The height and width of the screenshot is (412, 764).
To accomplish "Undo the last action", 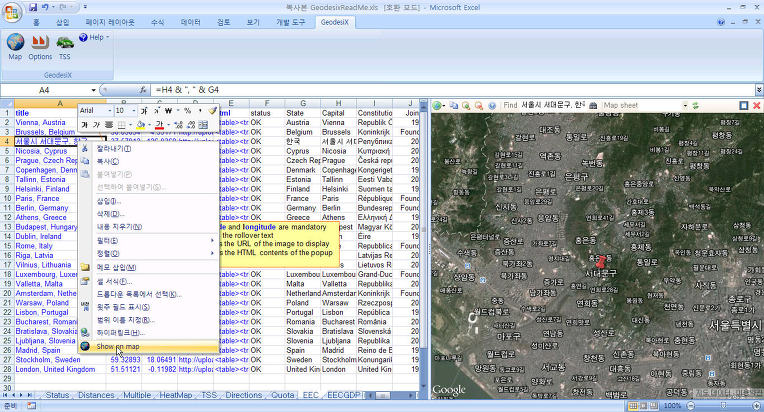I will coord(45,7).
